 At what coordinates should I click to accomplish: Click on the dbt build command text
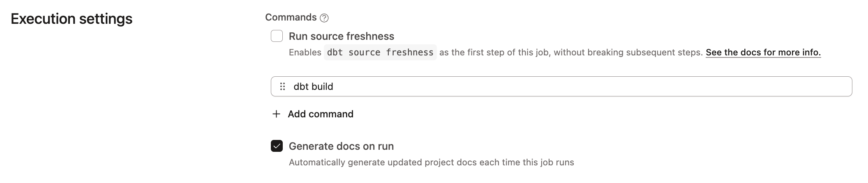point(313,87)
